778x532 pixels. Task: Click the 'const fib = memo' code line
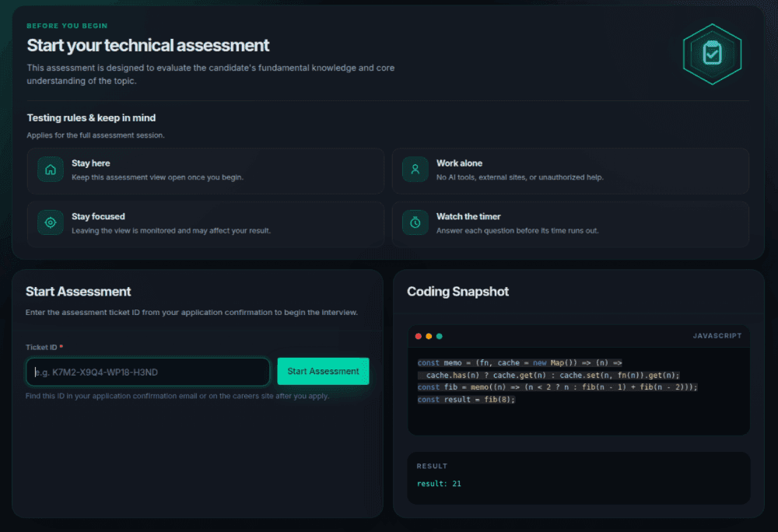click(x=557, y=387)
